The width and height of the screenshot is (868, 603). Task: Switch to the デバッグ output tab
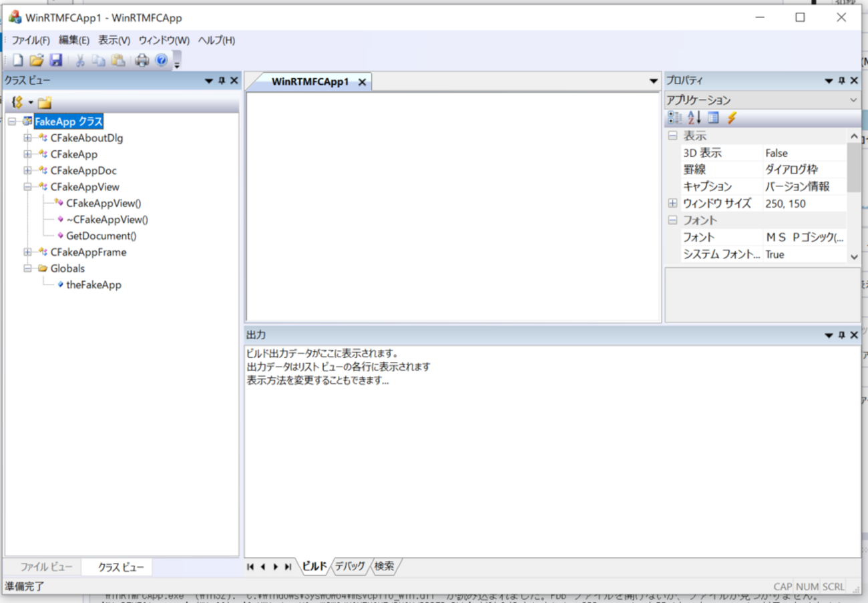point(350,566)
